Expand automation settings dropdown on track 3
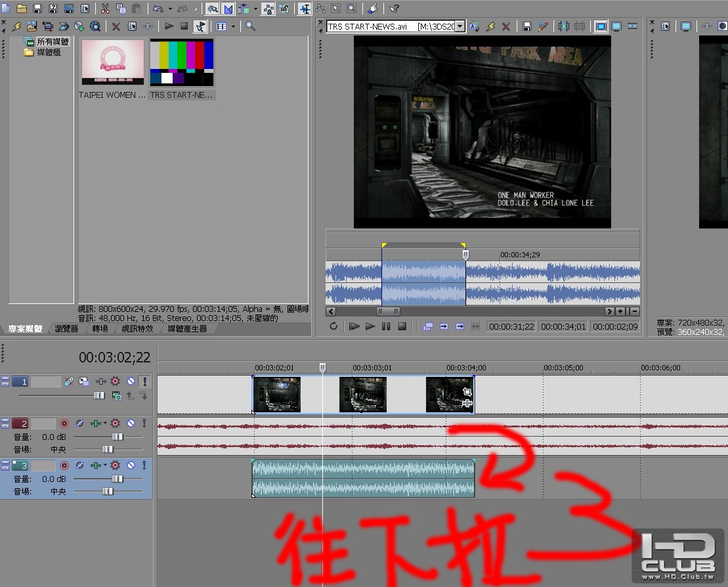 [x=105, y=465]
